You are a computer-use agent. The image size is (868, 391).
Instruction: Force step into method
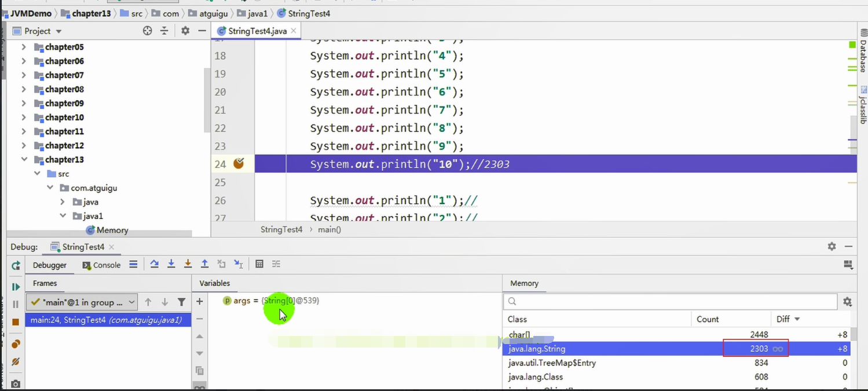pyautogui.click(x=188, y=264)
